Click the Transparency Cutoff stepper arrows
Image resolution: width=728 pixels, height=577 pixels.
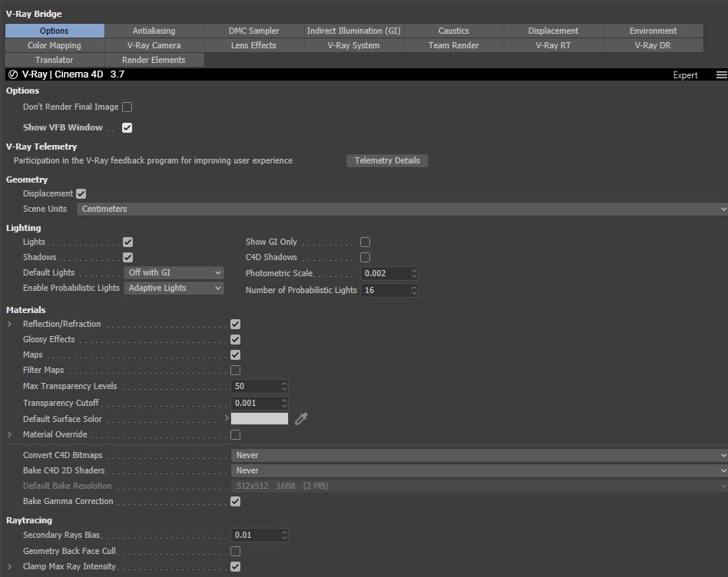(x=285, y=403)
